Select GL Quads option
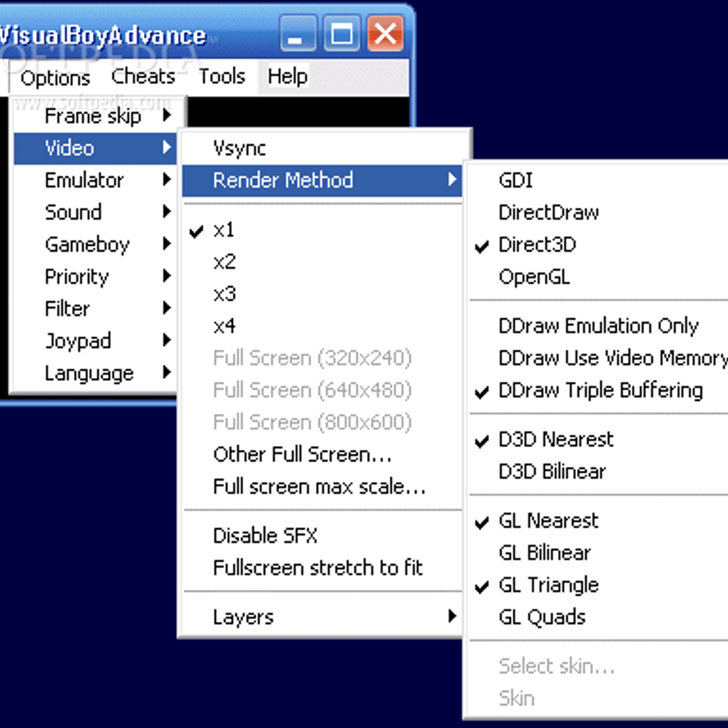 598,617
